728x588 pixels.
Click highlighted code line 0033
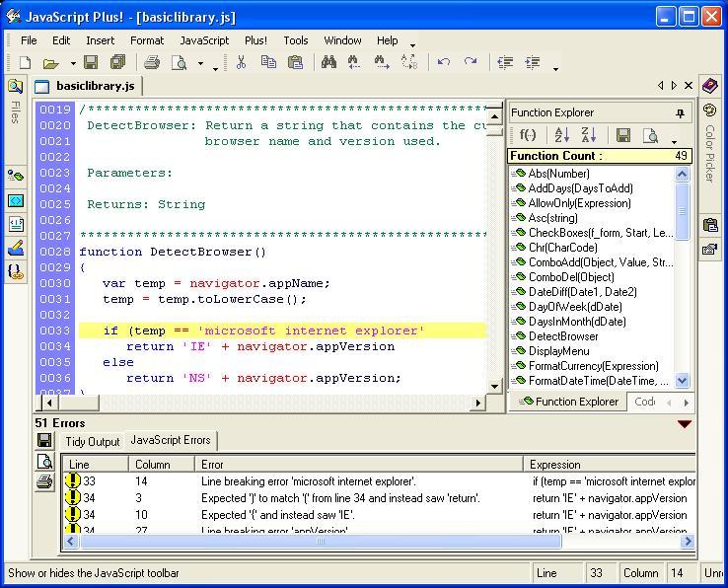tap(282, 331)
